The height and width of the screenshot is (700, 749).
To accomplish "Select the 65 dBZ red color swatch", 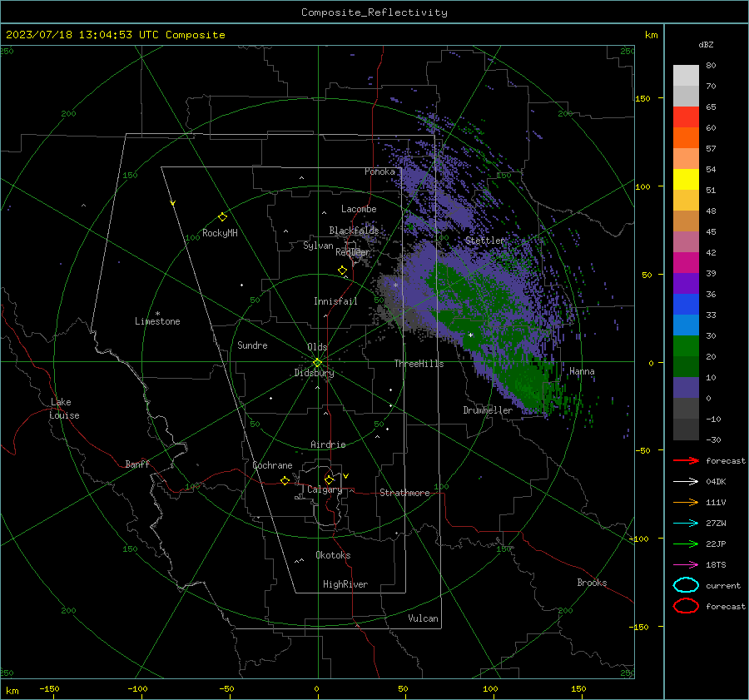I will click(x=686, y=117).
